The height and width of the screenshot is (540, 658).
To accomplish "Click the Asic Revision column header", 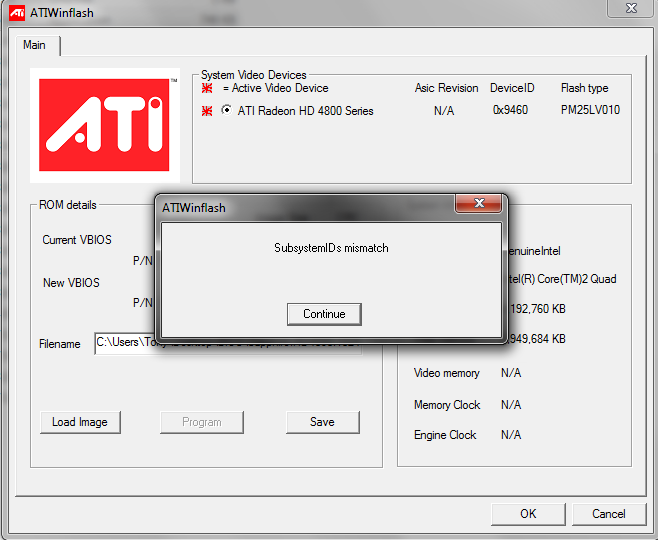I will (446, 88).
